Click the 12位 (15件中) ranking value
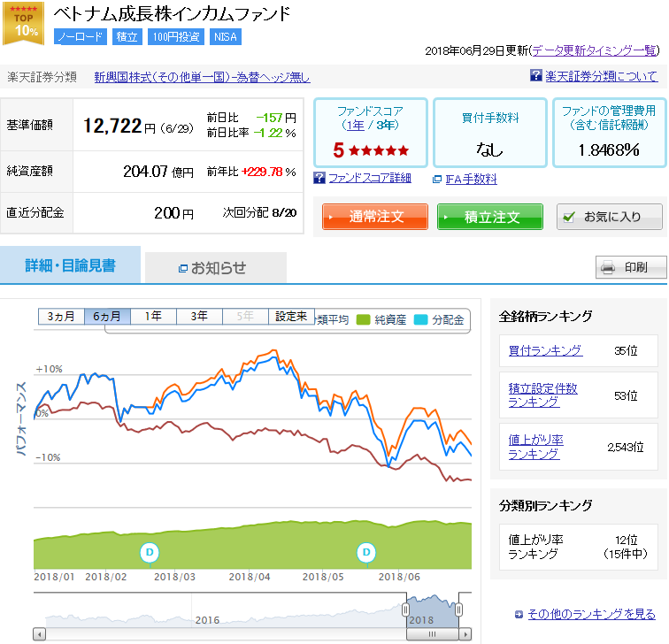This screenshot has height=644, width=669. (x=626, y=548)
